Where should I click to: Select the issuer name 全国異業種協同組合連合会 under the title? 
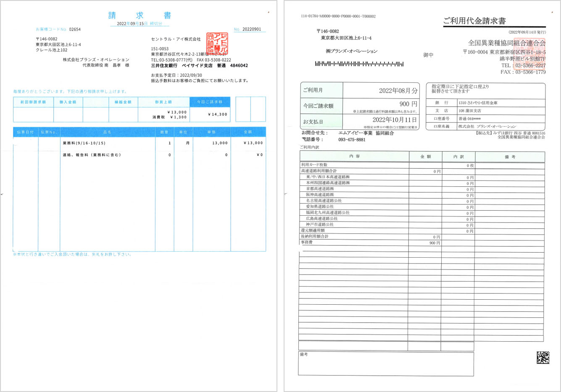point(507,43)
